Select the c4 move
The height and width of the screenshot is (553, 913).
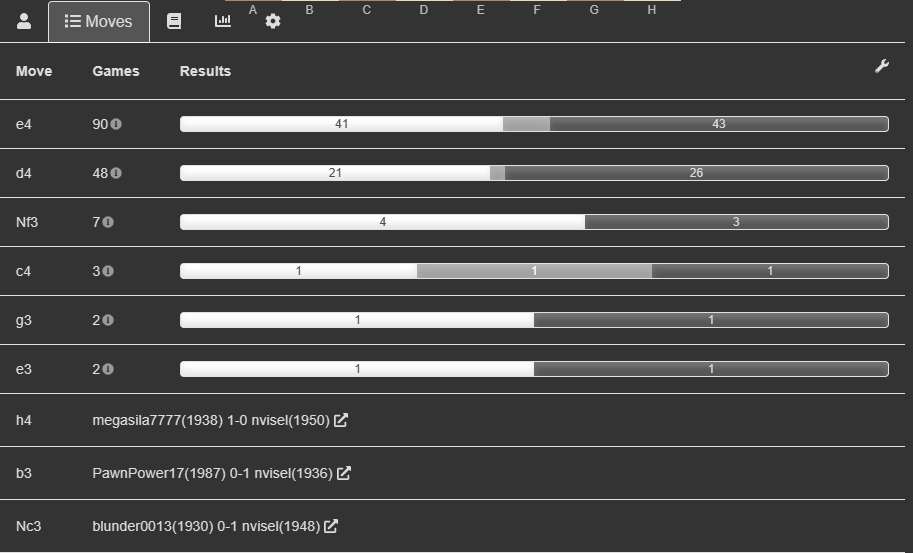[23, 271]
